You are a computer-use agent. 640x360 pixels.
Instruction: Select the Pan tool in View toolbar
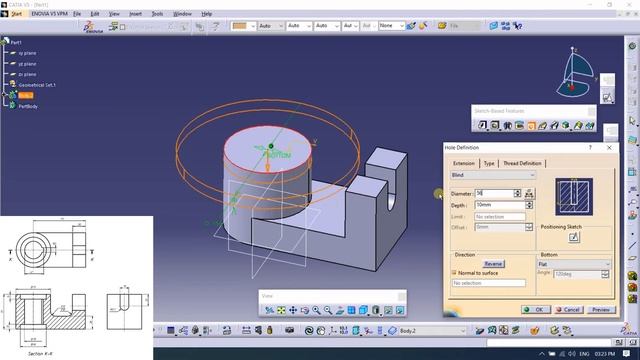pyautogui.click(x=293, y=311)
